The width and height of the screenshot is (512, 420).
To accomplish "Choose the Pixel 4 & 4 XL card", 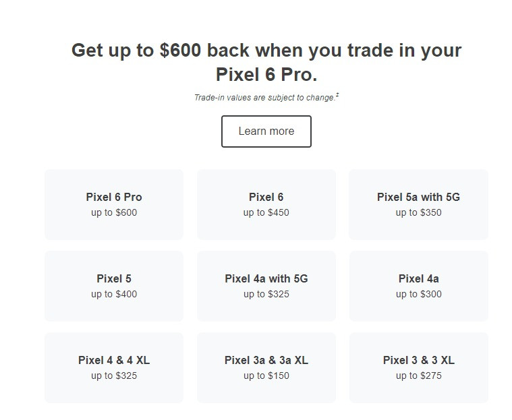I will coord(114,367).
